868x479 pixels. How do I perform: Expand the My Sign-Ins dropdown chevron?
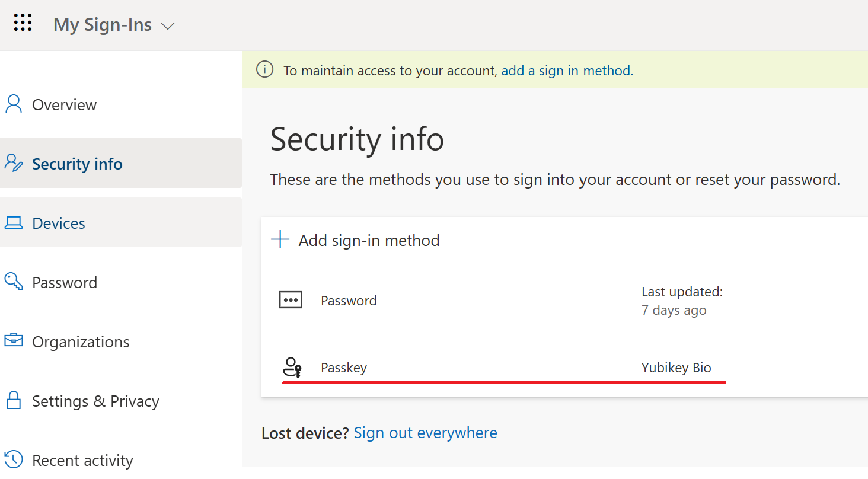pyautogui.click(x=168, y=27)
